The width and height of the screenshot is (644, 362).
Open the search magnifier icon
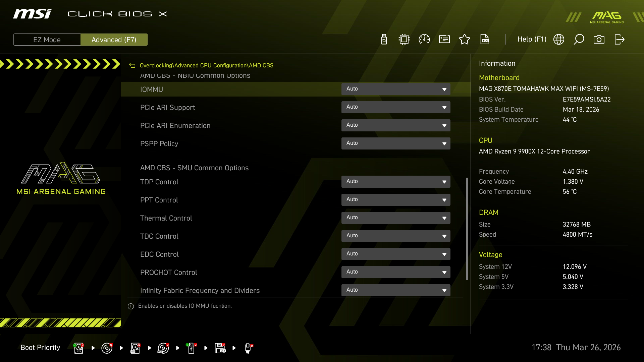point(579,39)
